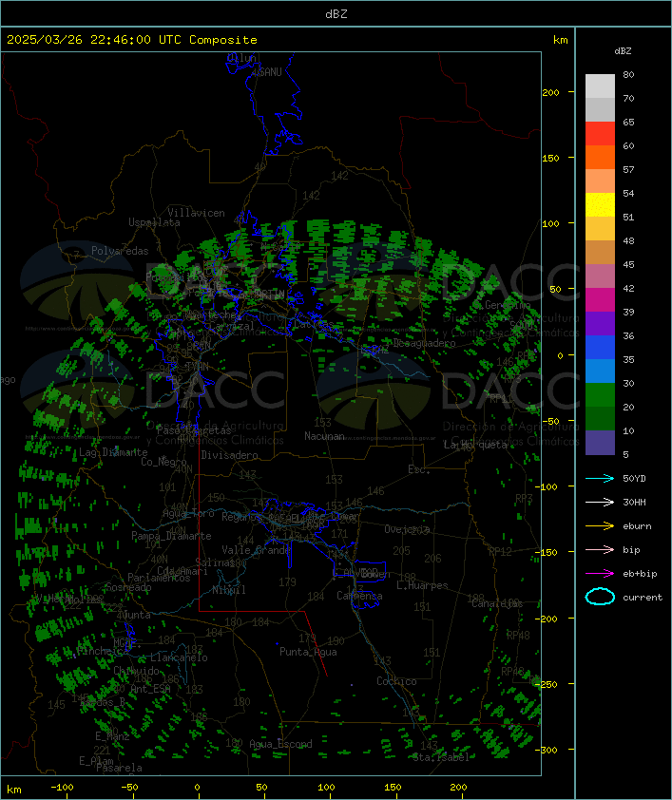Click the '2025/03/26 22:46:00 UTC Composite' timestamp
Viewport: 672px width, 800px height.
[x=132, y=40]
